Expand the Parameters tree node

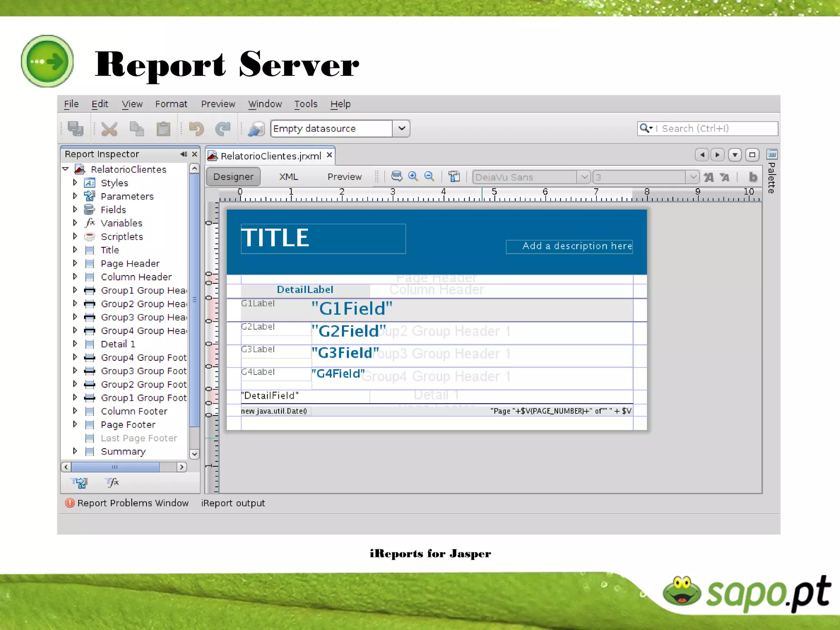tap(75, 196)
